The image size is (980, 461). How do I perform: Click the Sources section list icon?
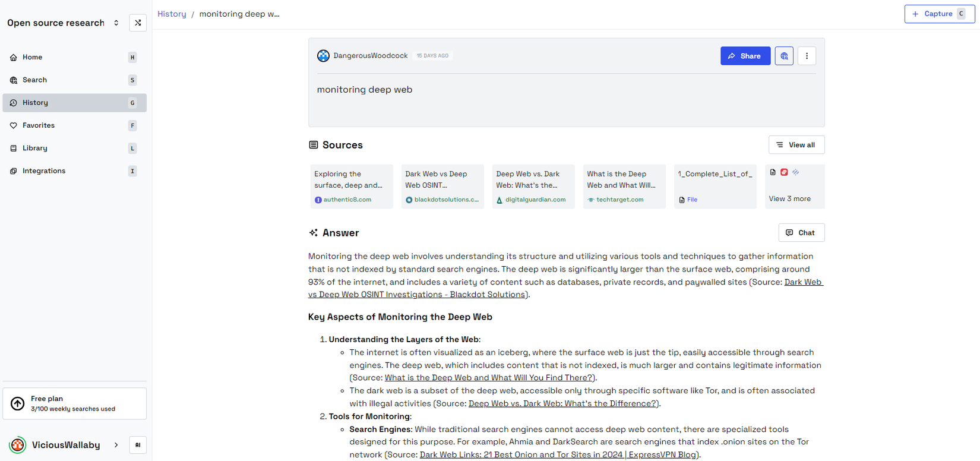(314, 145)
